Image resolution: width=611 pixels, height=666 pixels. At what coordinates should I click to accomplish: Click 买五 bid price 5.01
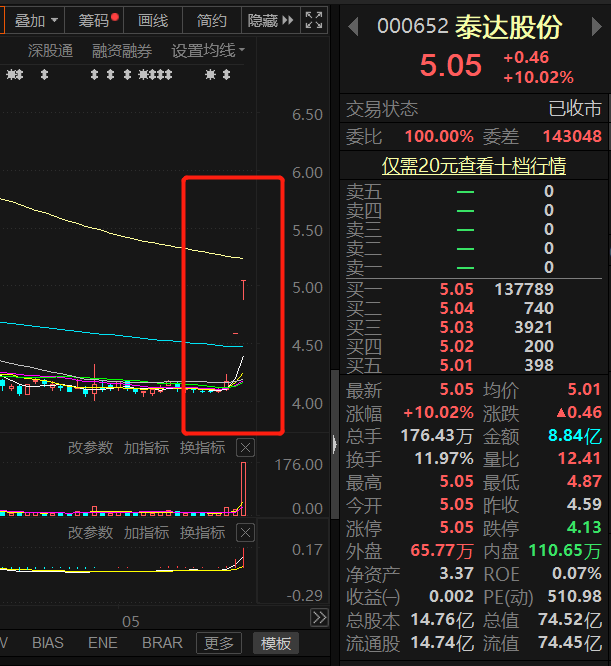coord(456,365)
